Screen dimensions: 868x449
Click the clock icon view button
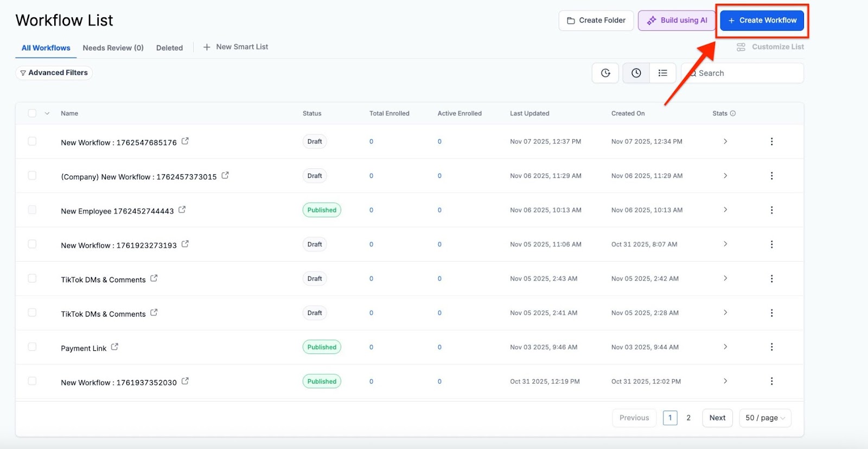pyautogui.click(x=636, y=73)
